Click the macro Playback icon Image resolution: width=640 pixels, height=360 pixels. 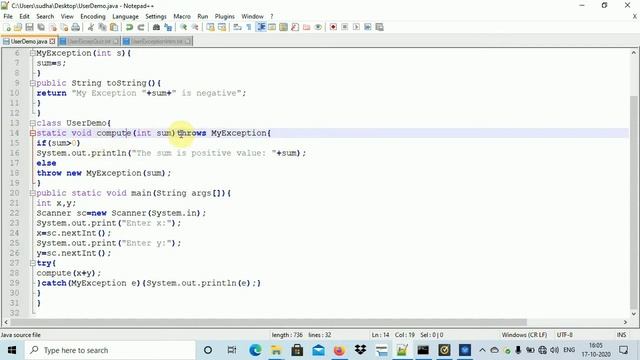[x=356, y=27]
